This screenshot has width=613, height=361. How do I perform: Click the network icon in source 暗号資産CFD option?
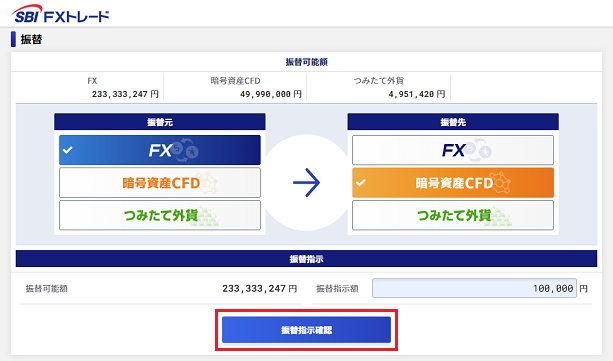pyautogui.click(x=206, y=183)
